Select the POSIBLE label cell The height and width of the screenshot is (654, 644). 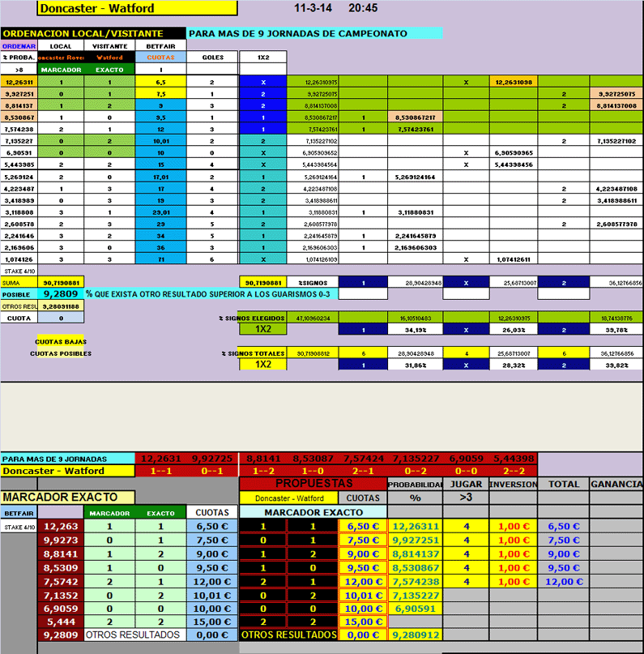pyautogui.click(x=19, y=294)
